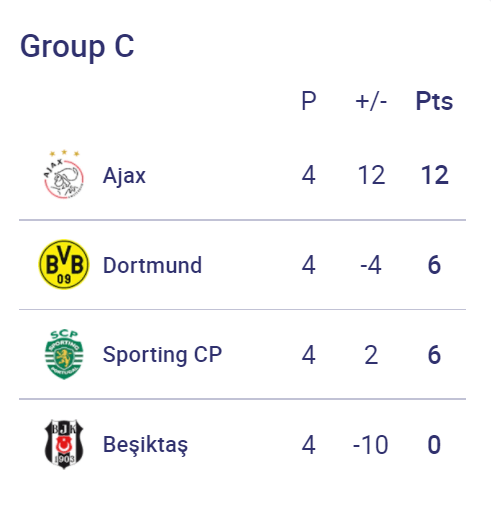Select Ajax's goal difference of 12
The height and width of the screenshot is (507, 491).
(x=371, y=175)
